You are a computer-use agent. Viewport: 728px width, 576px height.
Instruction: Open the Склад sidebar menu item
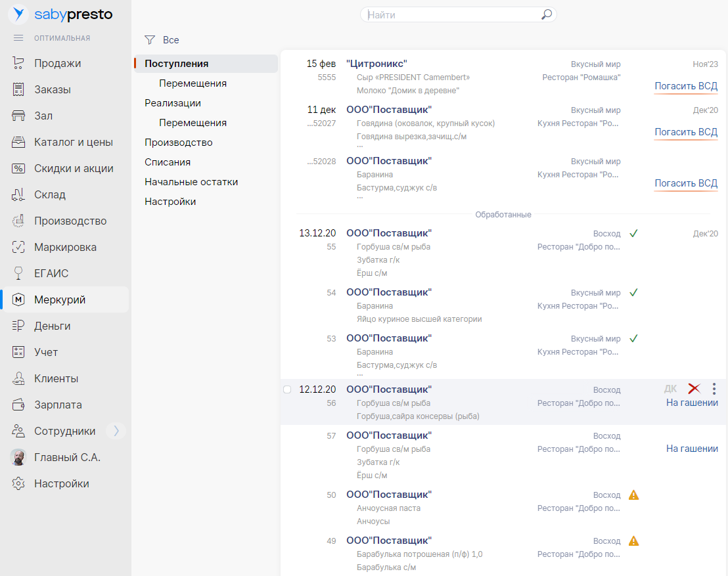(x=50, y=194)
